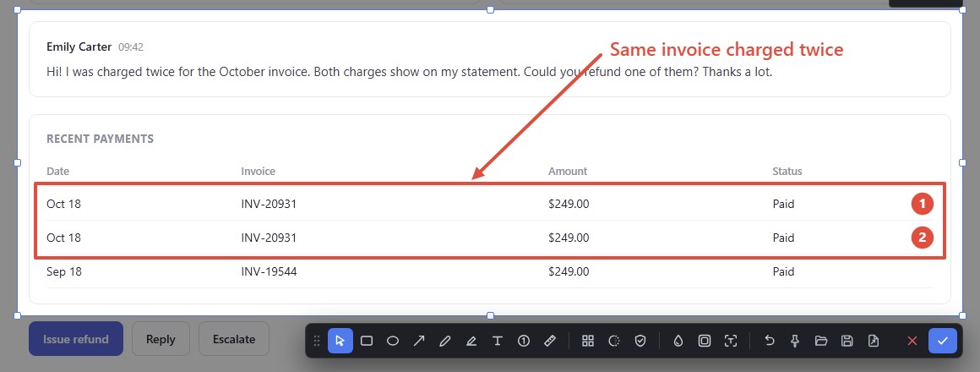The image size is (980, 372).
Task: Select the Highlighter marker tool
Action: pos(471,341)
